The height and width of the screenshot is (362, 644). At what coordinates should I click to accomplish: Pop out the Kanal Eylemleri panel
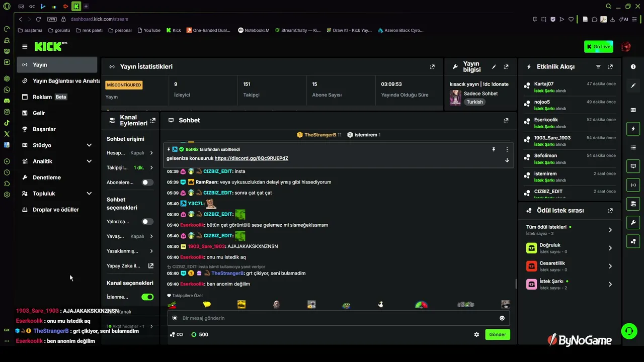153,120
